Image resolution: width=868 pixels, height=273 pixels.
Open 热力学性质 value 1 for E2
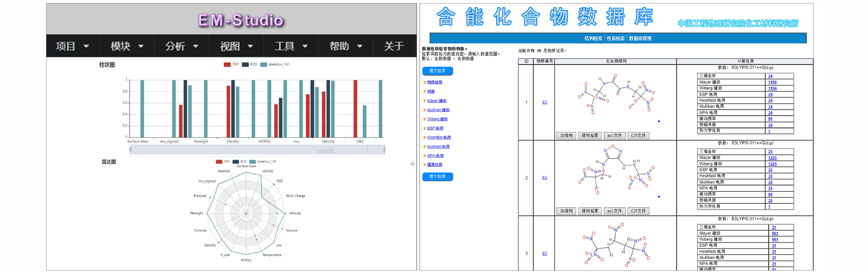(x=769, y=131)
